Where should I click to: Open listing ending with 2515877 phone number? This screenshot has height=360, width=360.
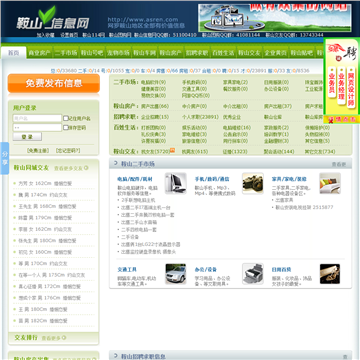pos(304,207)
